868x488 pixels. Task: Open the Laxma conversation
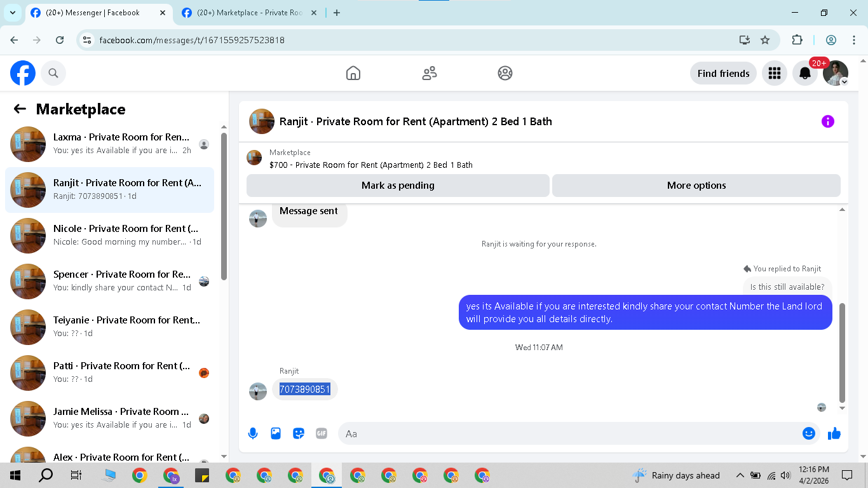point(109,144)
